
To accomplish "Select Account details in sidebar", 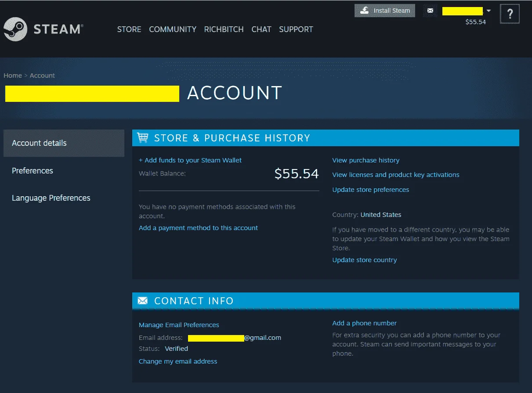I will pos(64,143).
